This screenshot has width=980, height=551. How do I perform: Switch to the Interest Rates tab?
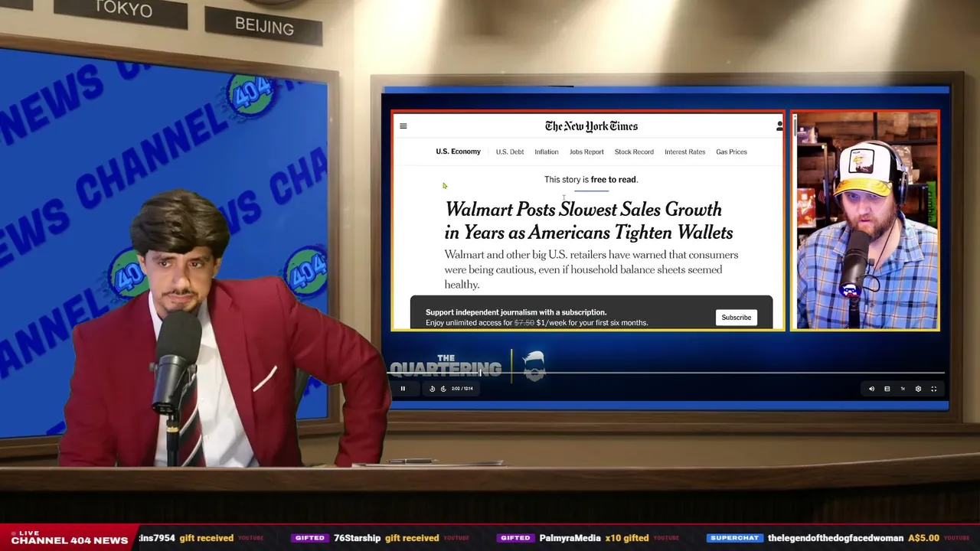[684, 152]
